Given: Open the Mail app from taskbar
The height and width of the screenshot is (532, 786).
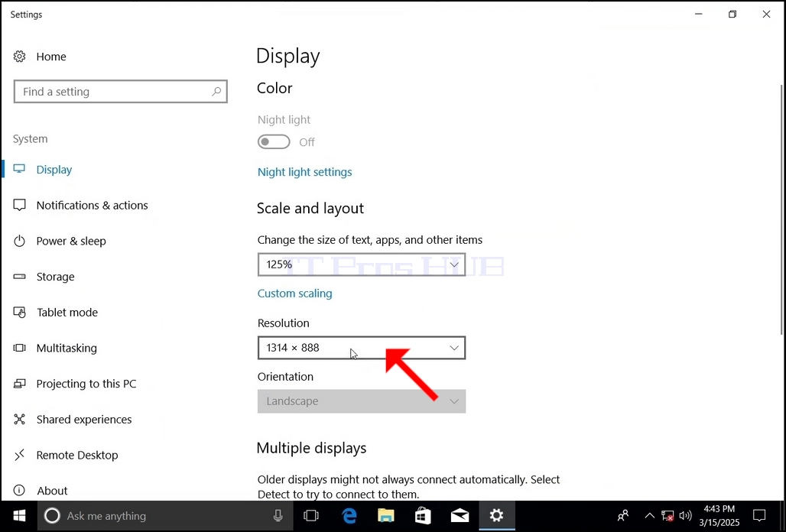Looking at the screenshot, I should coord(460,515).
